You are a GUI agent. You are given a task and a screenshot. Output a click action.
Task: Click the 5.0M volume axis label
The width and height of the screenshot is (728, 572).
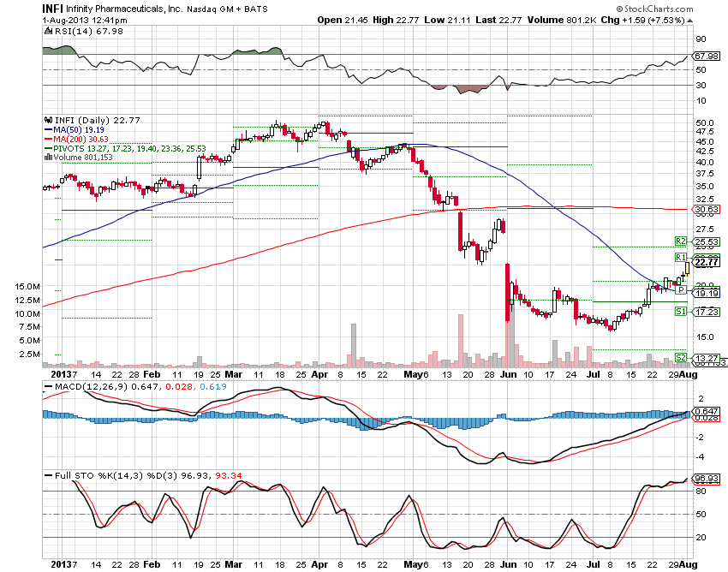pos(29,340)
